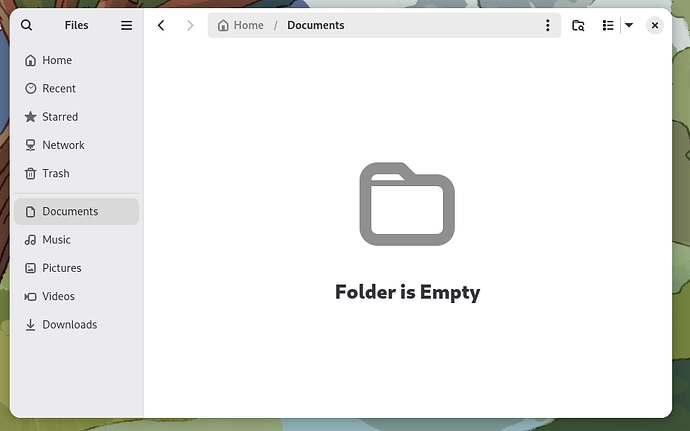Open Recent files in the sidebar
690x431 pixels.
77,88
